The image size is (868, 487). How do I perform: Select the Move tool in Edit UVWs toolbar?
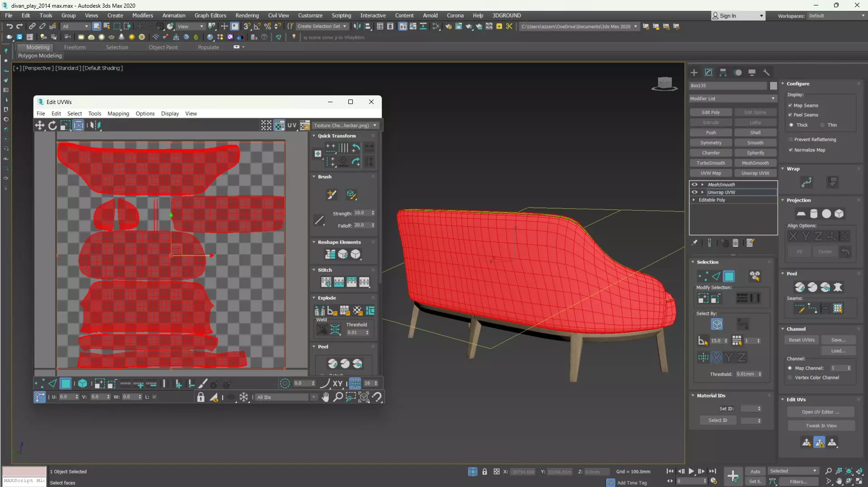click(x=40, y=125)
